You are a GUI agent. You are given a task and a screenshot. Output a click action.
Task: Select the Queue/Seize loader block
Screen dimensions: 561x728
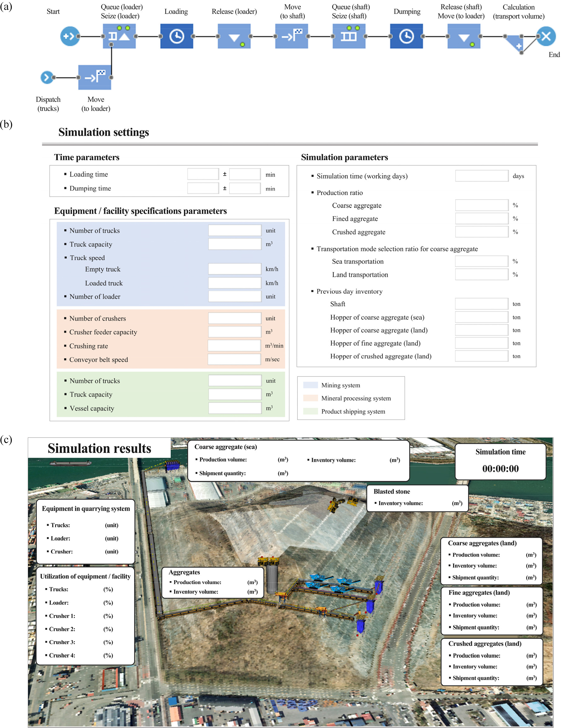pos(119,36)
